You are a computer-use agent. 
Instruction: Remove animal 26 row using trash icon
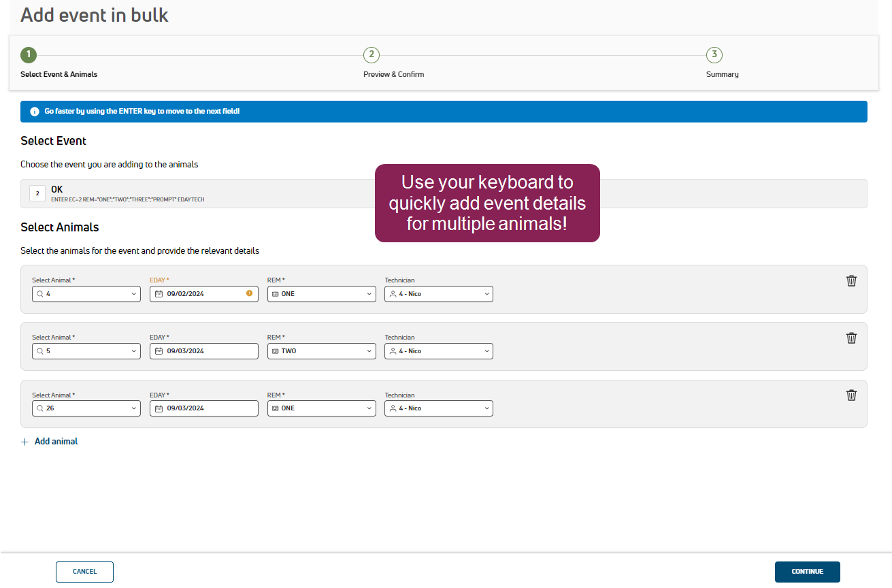(x=851, y=395)
